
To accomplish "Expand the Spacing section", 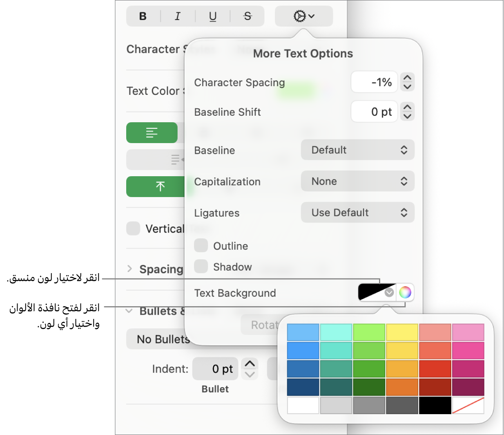I will [130, 269].
